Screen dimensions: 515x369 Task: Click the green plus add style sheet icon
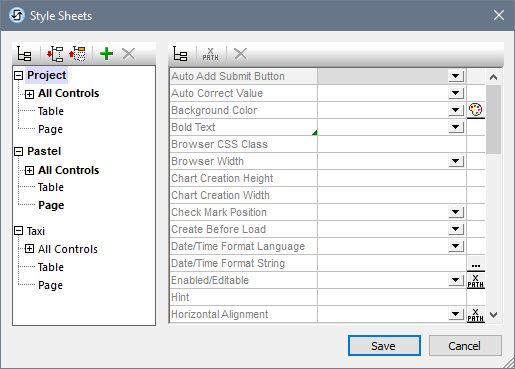(107, 54)
